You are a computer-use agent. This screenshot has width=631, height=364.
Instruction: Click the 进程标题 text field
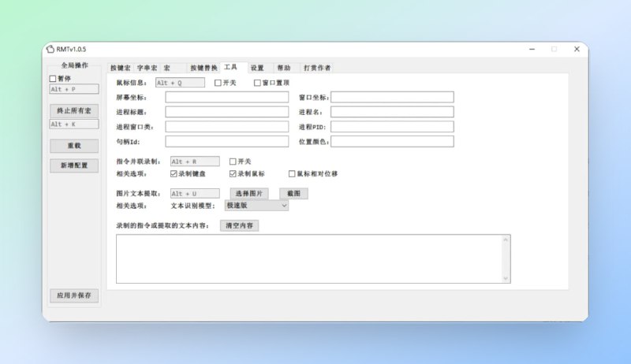point(227,112)
